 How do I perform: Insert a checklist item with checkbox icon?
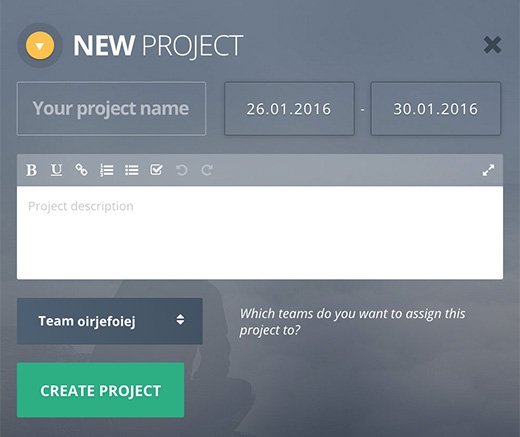point(156,170)
